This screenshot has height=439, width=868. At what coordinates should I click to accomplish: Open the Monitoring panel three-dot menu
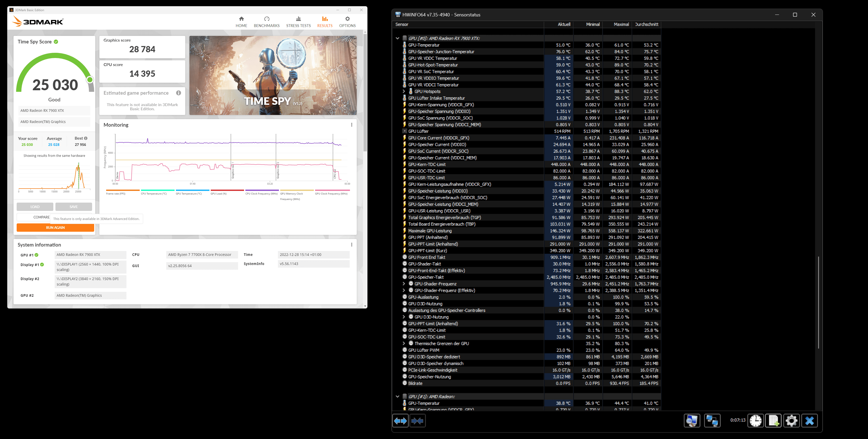pos(352,125)
